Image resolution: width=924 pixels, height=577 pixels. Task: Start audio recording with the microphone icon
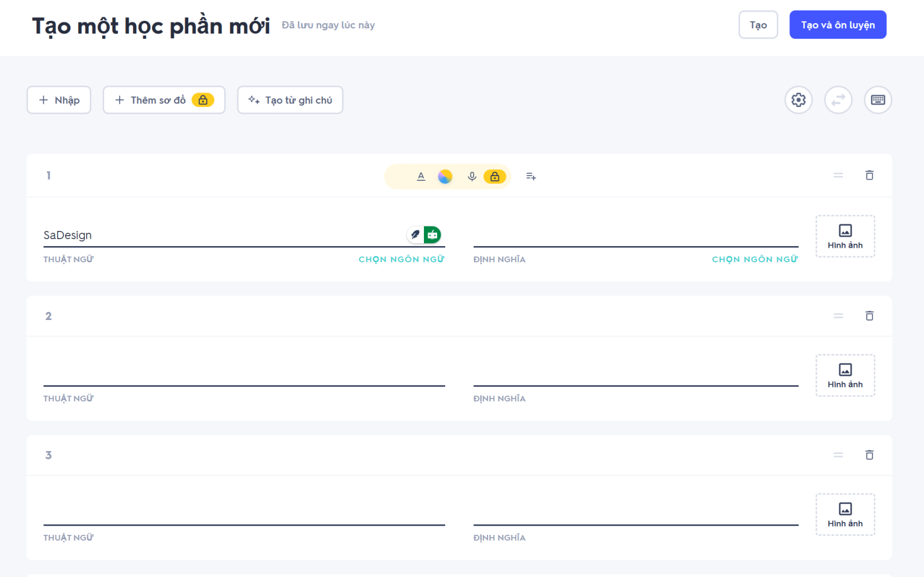coord(471,176)
